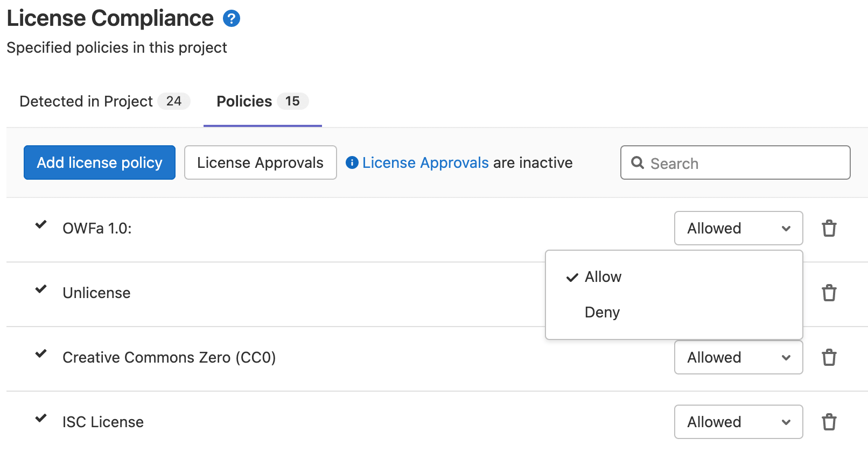Open the License Approvals link
868x453 pixels.
click(x=425, y=162)
